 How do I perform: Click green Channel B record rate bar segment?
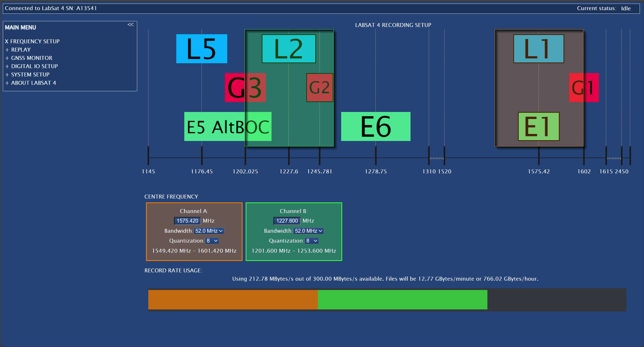tap(403, 300)
